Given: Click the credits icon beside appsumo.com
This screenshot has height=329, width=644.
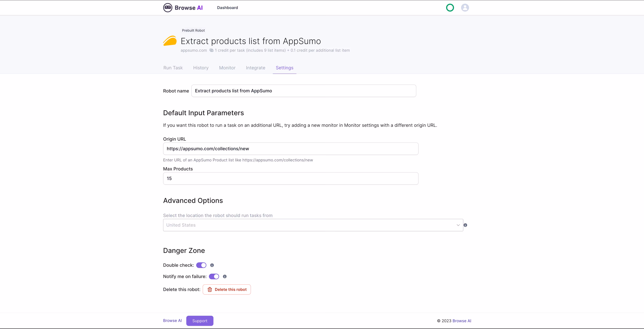Looking at the screenshot, I should point(211,50).
